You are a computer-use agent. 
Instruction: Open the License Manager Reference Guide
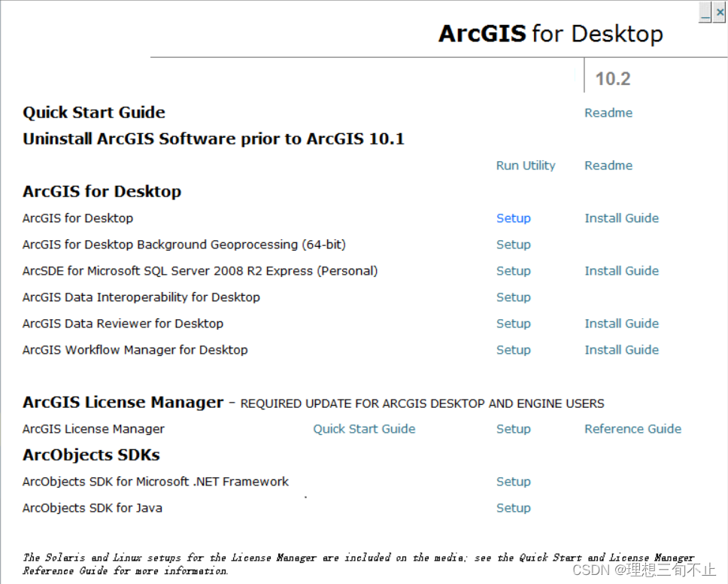click(x=632, y=429)
